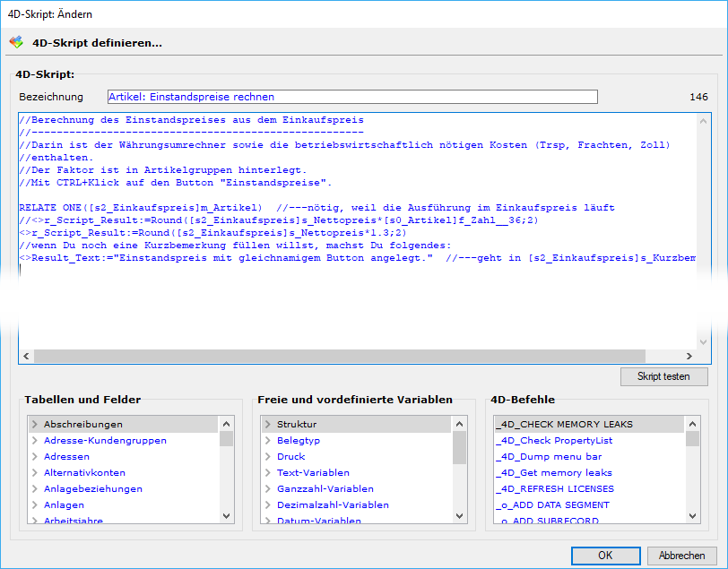Select _4D_REFRESH LICENSES command
Screen dimensions: 728x569
pos(556,489)
